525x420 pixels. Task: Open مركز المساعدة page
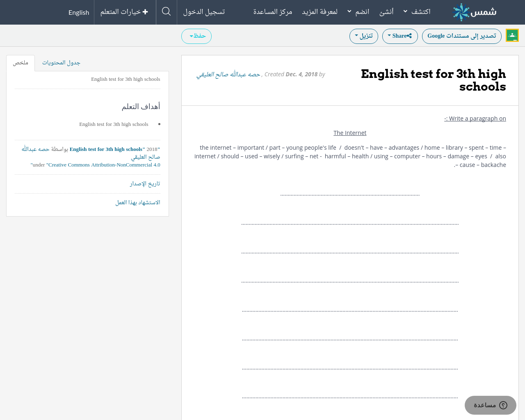coord(272,11)
